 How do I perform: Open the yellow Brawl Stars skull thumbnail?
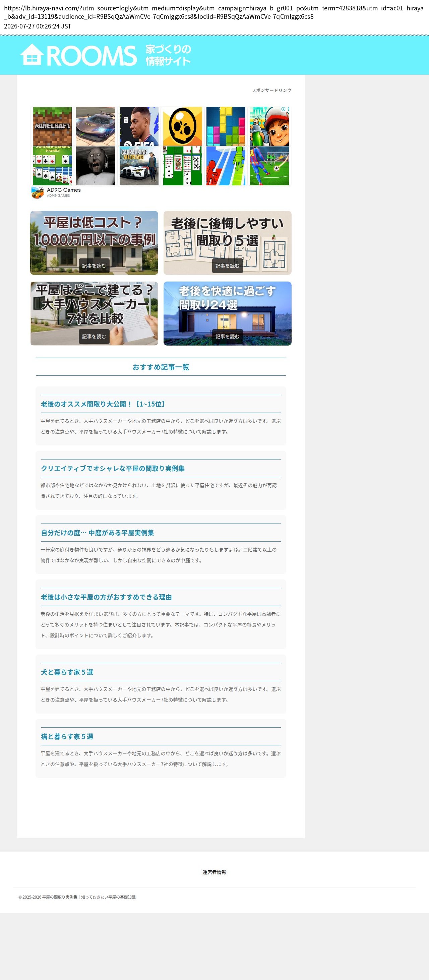[x=183, y=126]
